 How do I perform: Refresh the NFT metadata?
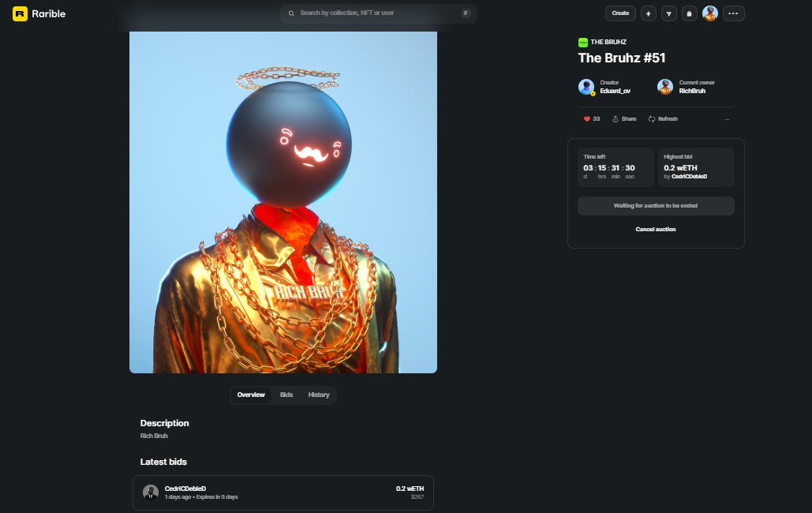click(x=663, y=119)
